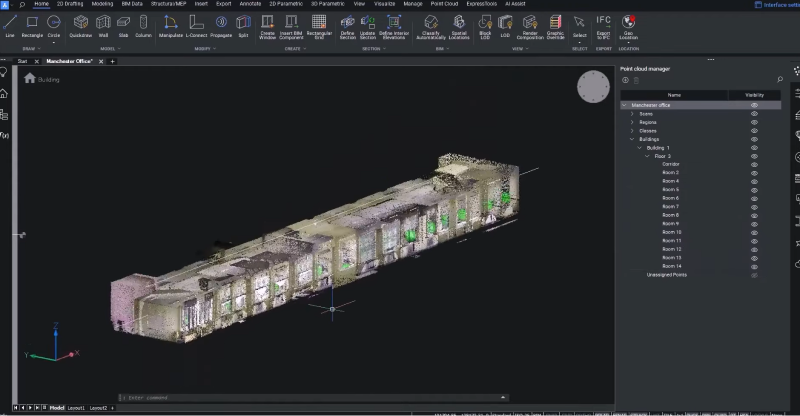This screenshot has height=416, width=800.
Task: Toggle visibility of Room 2
Action: 754,173
